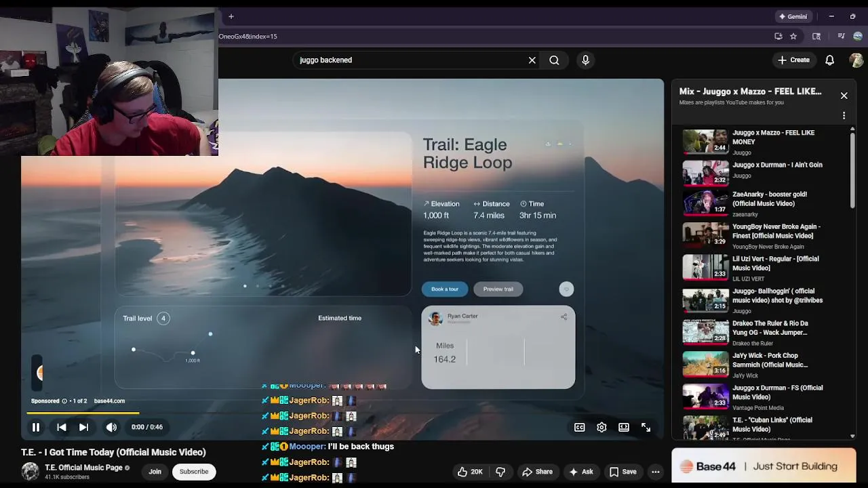Open the player settings gear
This screenshot has width=868, height=488.
click(601, 427)
